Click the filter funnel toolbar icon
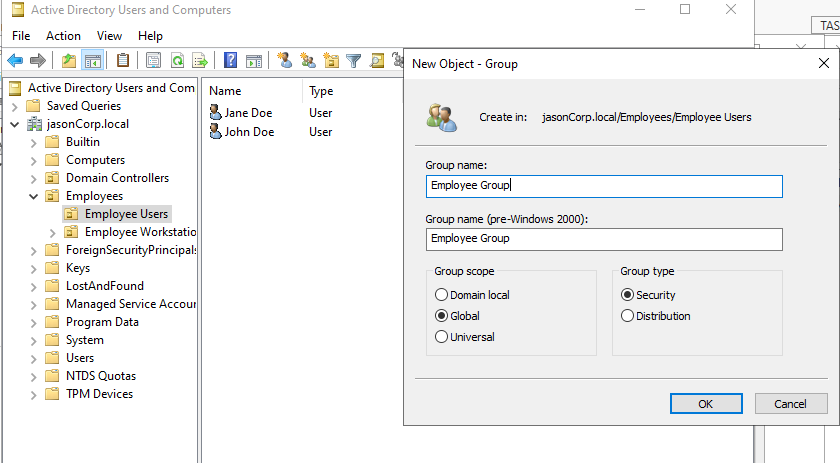Viewport: 840px width, 463px height. click(x=353, y=61)
